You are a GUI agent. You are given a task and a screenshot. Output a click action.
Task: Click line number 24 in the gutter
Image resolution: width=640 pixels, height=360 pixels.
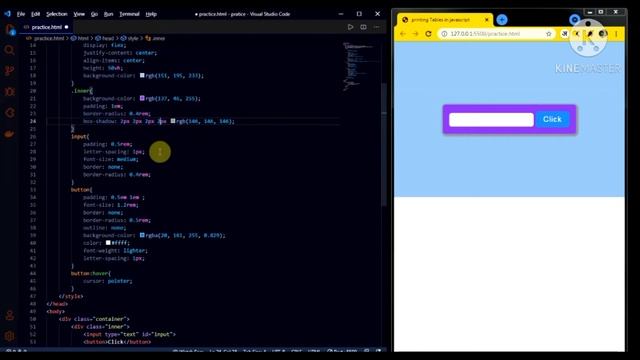(x=33, y=121)
